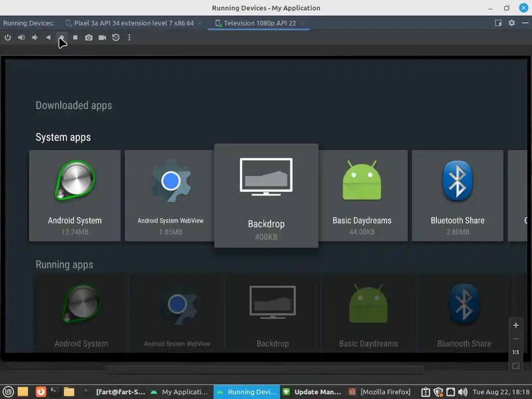Select the Television 1080p API 22 tab
This screenshot has height=399, width=532.
click(x=260, y=23)
